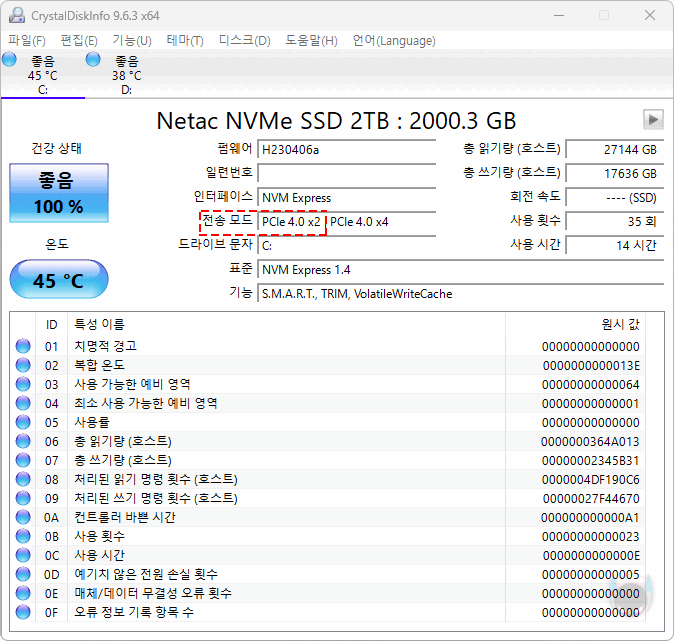
Task: Click status orb for attribute 0F row
Action: point(23,612)
